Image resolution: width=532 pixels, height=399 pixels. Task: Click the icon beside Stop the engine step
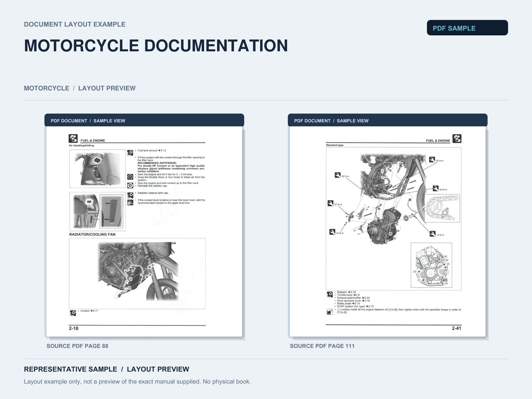click(130, 185)
